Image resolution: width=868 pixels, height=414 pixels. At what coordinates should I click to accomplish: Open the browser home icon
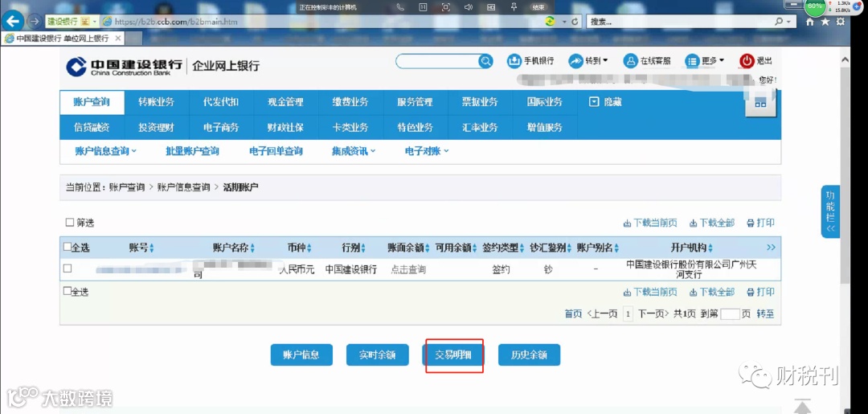(x=810, y=22)
